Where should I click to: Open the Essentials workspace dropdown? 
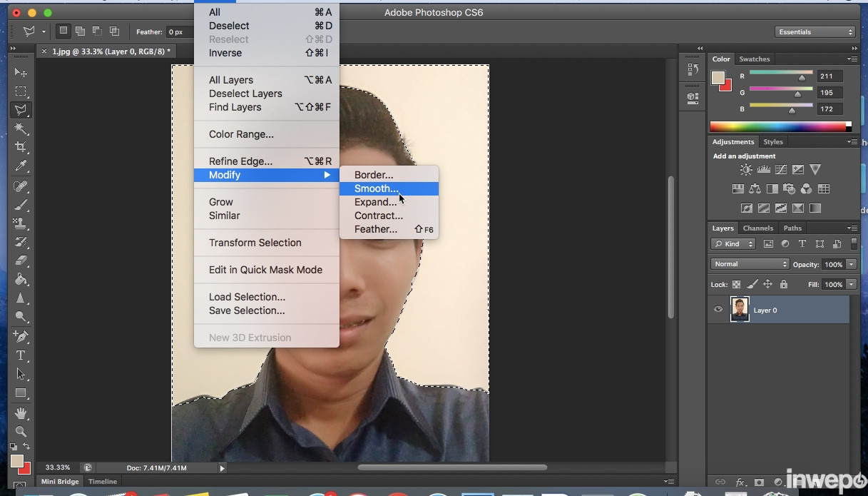pos(815,31)
